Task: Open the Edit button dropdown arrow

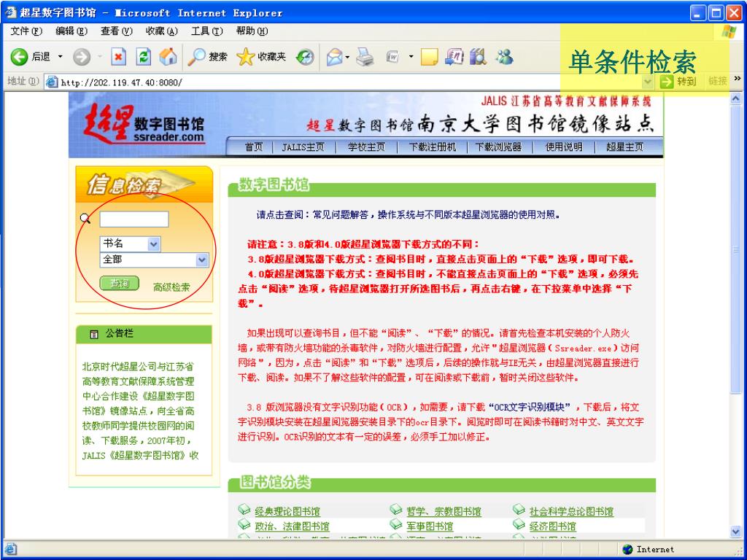Action: point(411,57)
